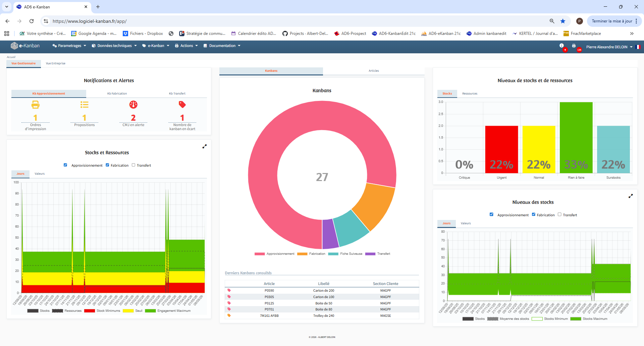This screenshot has width=644, height=346.
Task: Open Chrome's three-dot options menu
Action: [636, 21]
